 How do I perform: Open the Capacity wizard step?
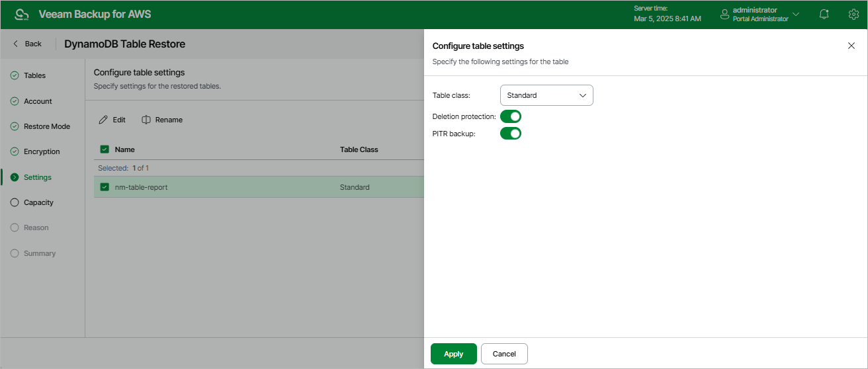point(38,202)
